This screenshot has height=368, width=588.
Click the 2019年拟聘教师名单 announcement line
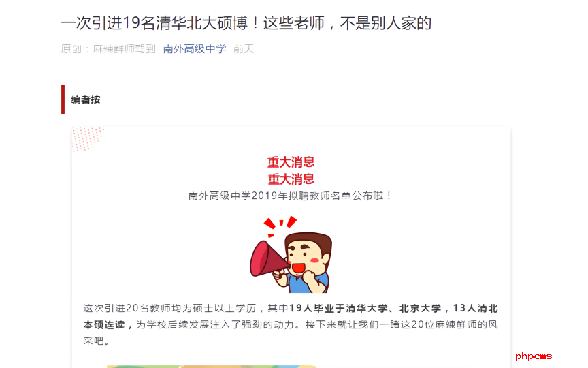[291, 196]
